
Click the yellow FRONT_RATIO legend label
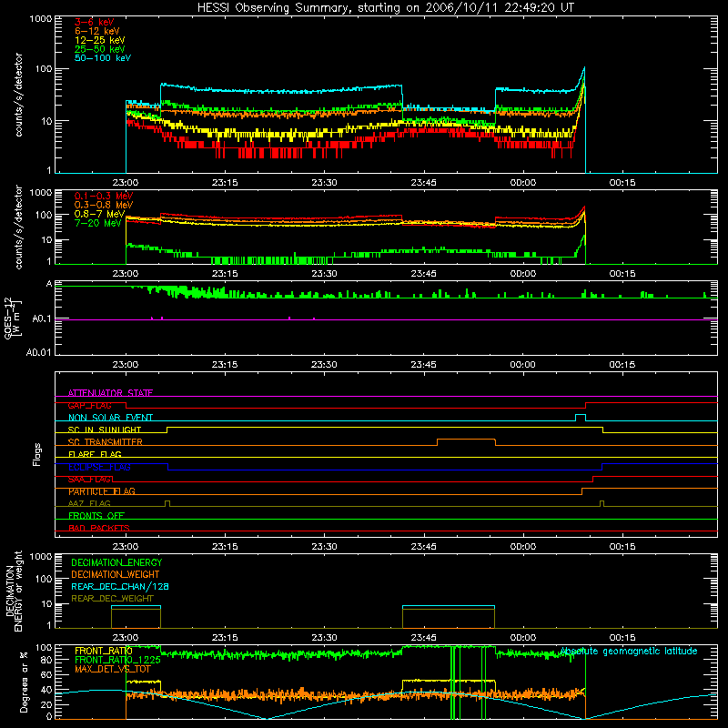click(x=104, y=651)
